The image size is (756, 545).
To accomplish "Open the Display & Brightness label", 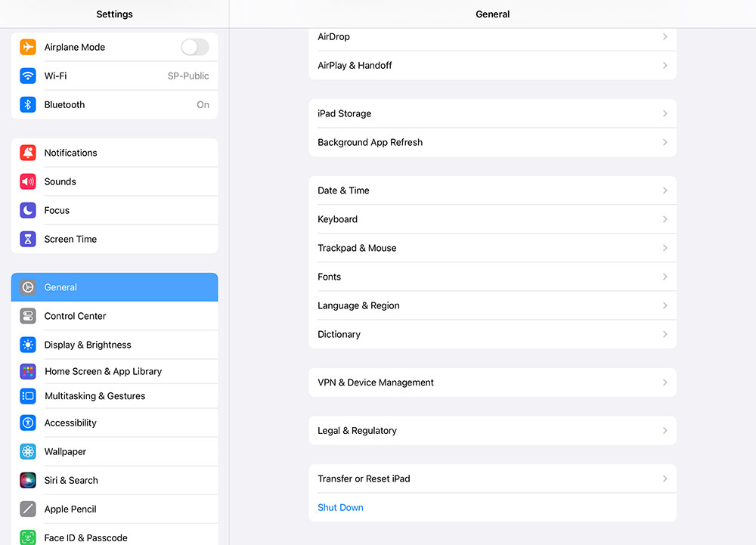I will coord(88,345).
